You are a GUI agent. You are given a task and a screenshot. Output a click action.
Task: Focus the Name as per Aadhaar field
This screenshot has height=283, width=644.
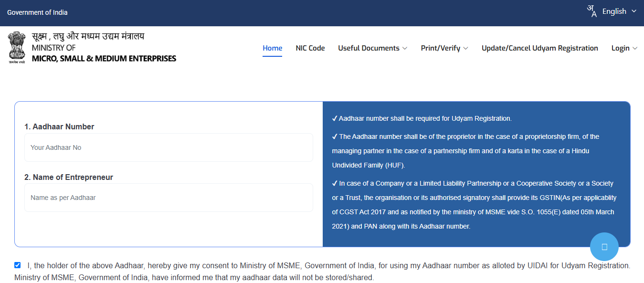169,198
